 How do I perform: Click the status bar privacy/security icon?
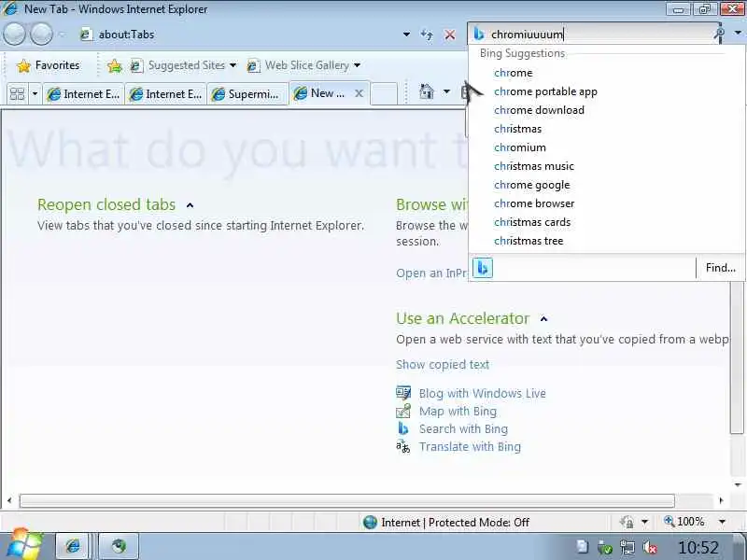(627, 522)
